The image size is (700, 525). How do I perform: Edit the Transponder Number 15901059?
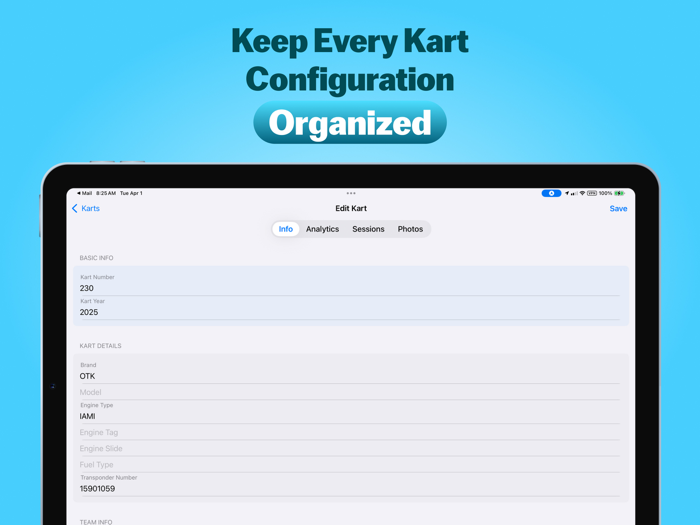coord(350,484)
